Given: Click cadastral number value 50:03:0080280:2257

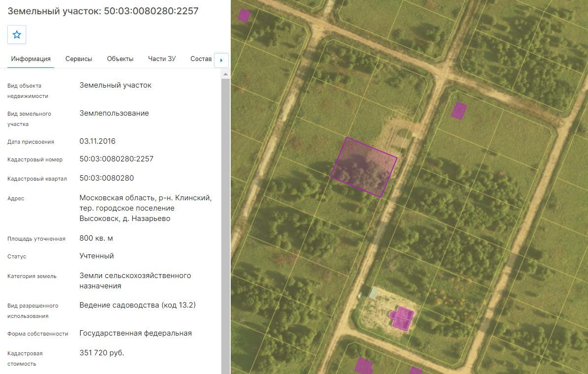Looking at the screenshot, I should tap(117, 158).
